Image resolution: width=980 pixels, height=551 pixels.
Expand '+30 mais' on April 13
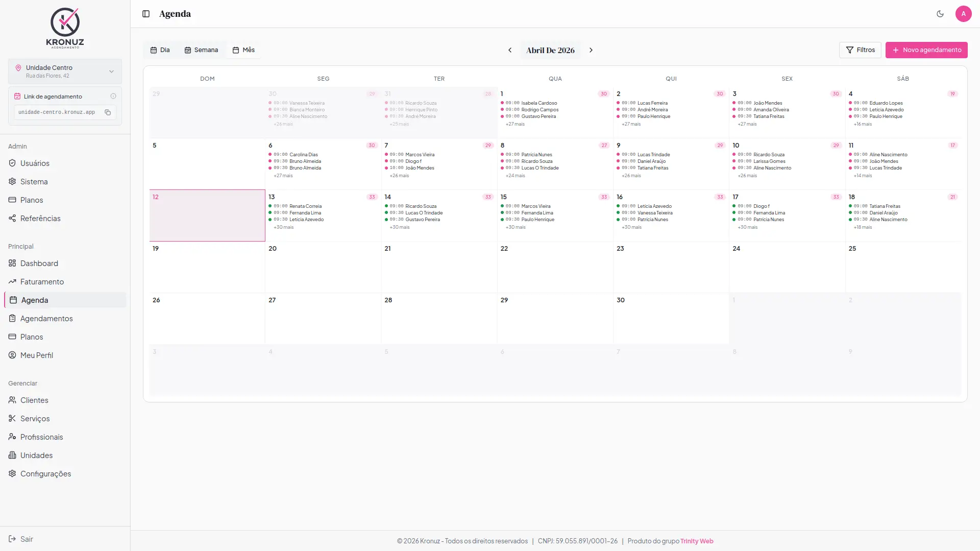point(283,227)
